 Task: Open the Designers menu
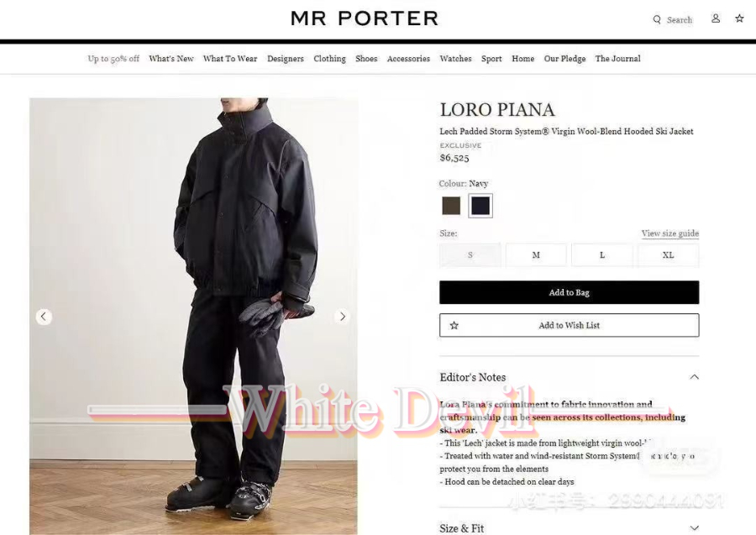(x=286, y=59)
